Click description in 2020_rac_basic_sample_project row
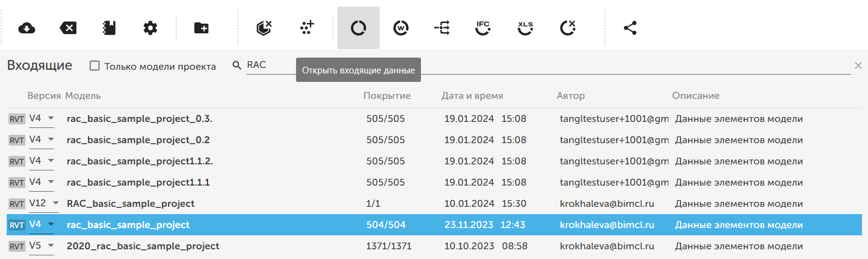This screenshot has height=259, width=868. pyautogui.click(x=739, y=246)
